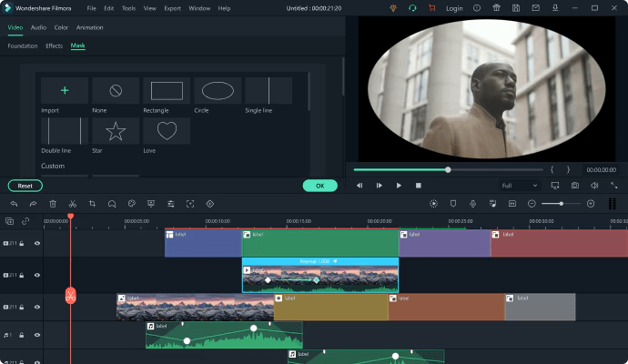The height and width of the screenshot is (364, 628).
Task: Expand the Tools menu
Action: point(128,8)
